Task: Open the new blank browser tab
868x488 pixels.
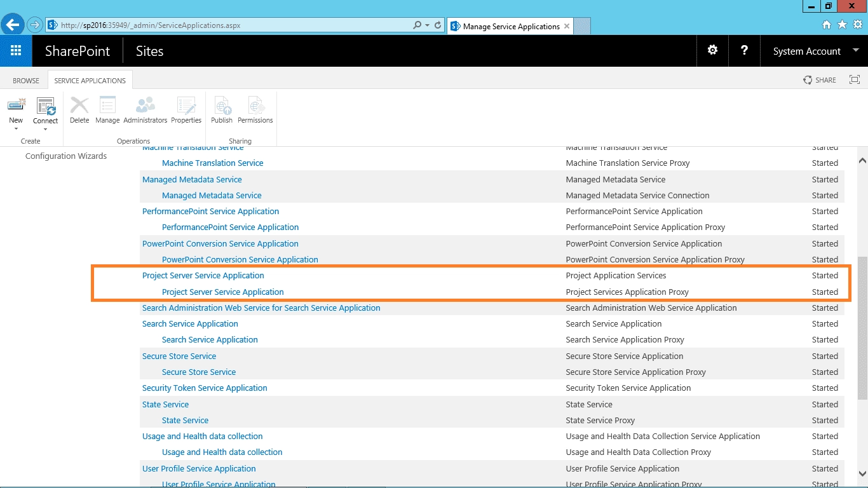Action: click(582, 26)
